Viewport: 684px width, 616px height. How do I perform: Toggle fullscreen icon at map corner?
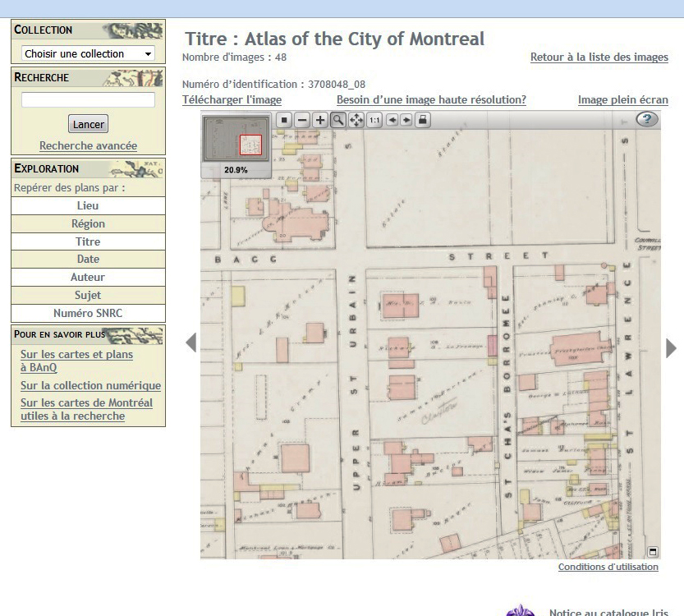click(652, 551)
